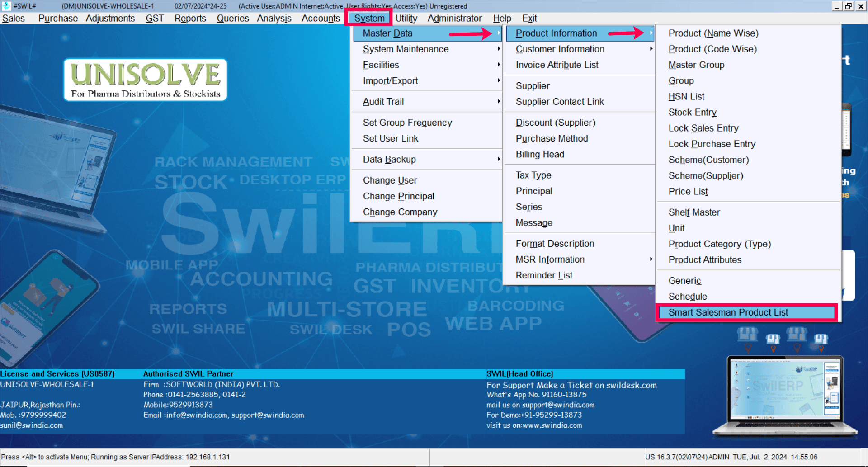Open the Group entry in Product Information
Screen dimensions: 868x467
(x=748, y=81)
